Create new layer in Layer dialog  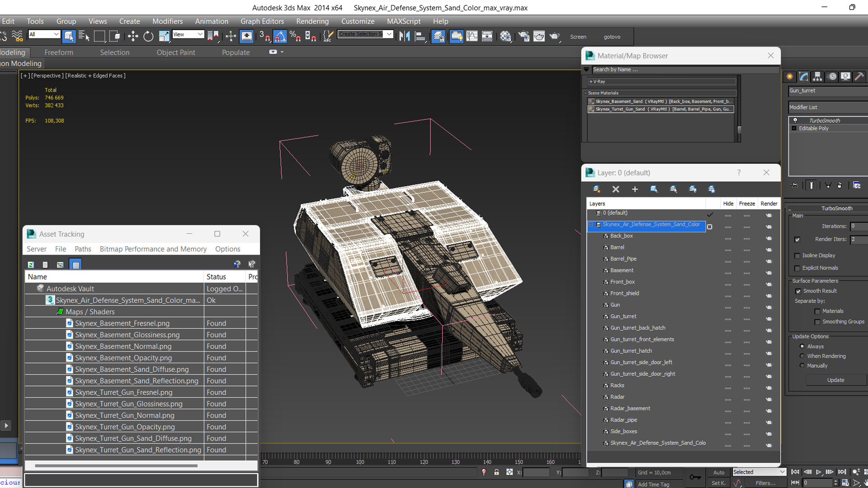tap(596, 189)
